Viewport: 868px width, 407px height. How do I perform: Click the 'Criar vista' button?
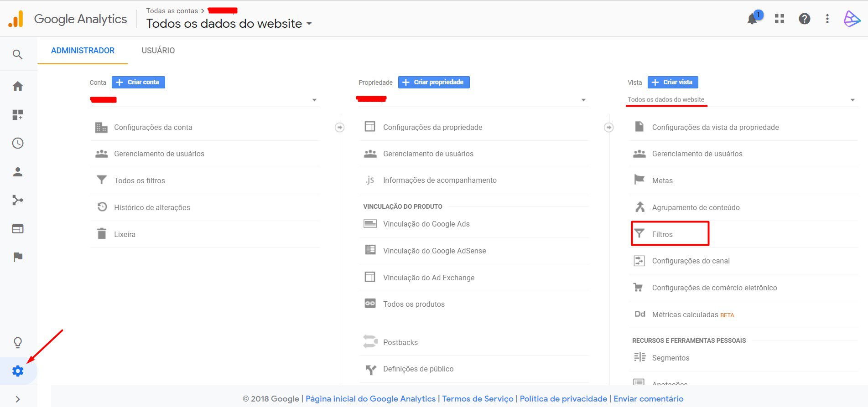[x=673, y=82]
